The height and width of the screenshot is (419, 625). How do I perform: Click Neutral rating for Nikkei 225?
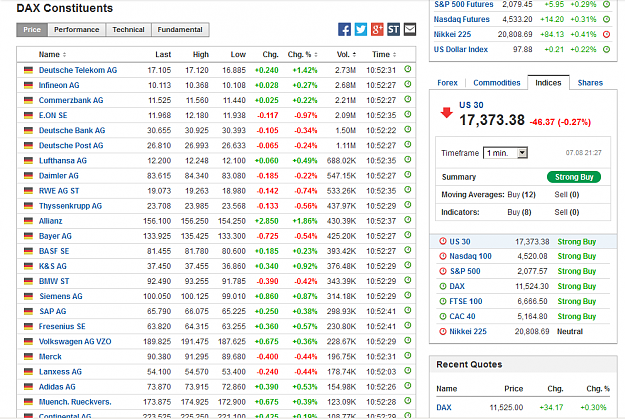click(570, 331)
